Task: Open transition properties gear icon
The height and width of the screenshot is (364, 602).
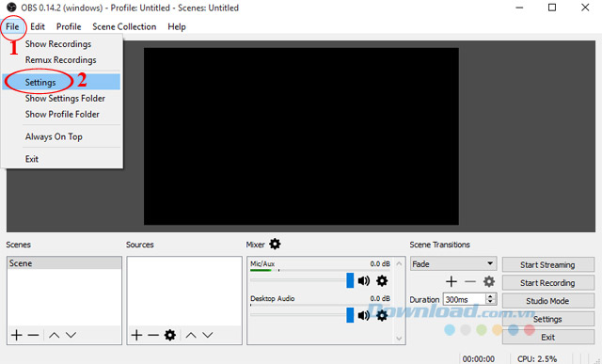Action: coord(489,282)
